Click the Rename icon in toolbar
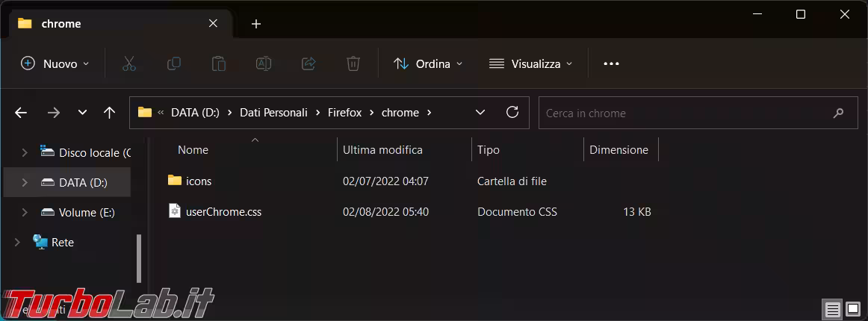 click(264, 64)
